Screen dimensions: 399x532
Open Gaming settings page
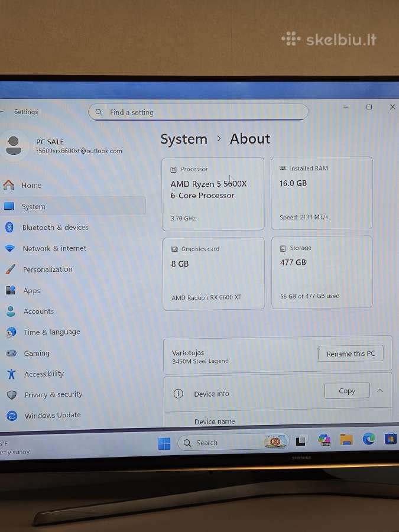73,353
